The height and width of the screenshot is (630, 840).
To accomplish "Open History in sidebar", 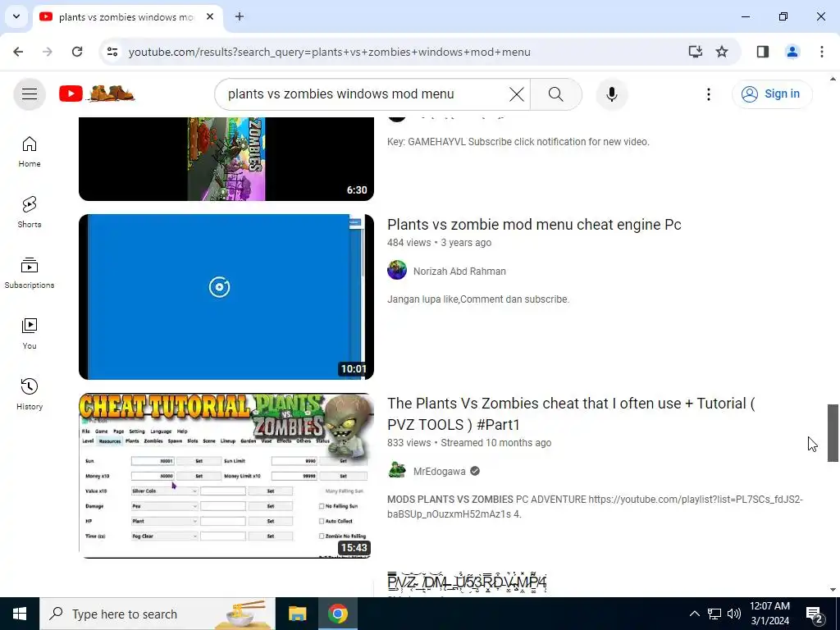I will (x=30, y=395).
